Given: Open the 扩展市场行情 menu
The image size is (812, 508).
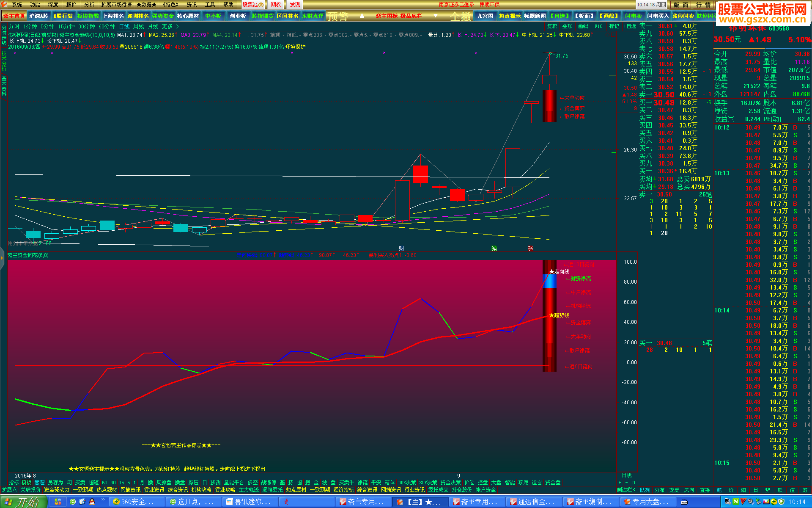Looking at the screenshot, I should click(x=116, y=4).
